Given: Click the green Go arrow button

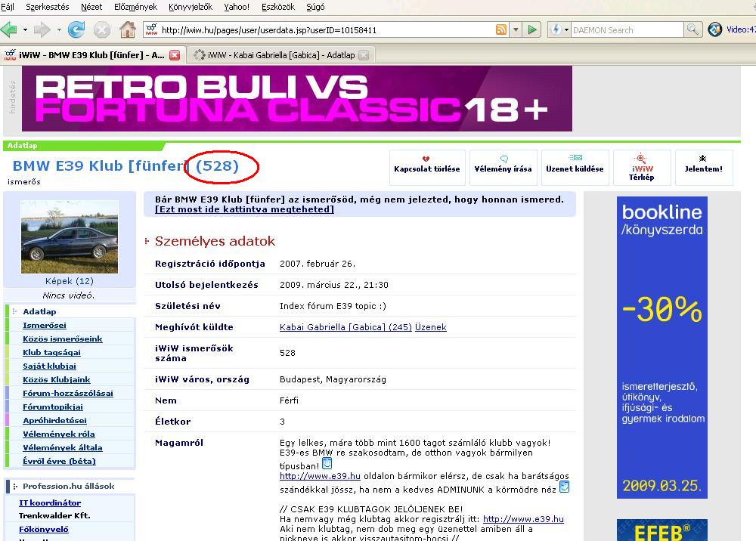Looking at the screenshot, I should tap(531, 30).
